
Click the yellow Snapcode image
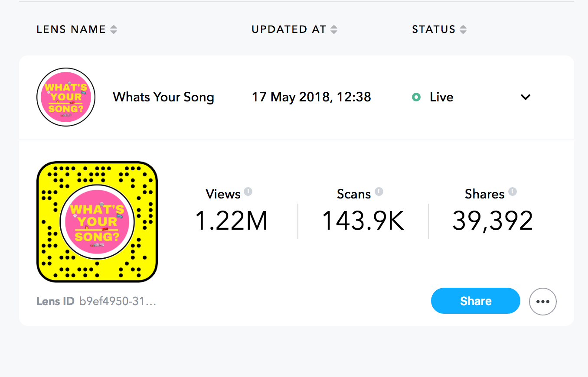click(x=97, y=222)
